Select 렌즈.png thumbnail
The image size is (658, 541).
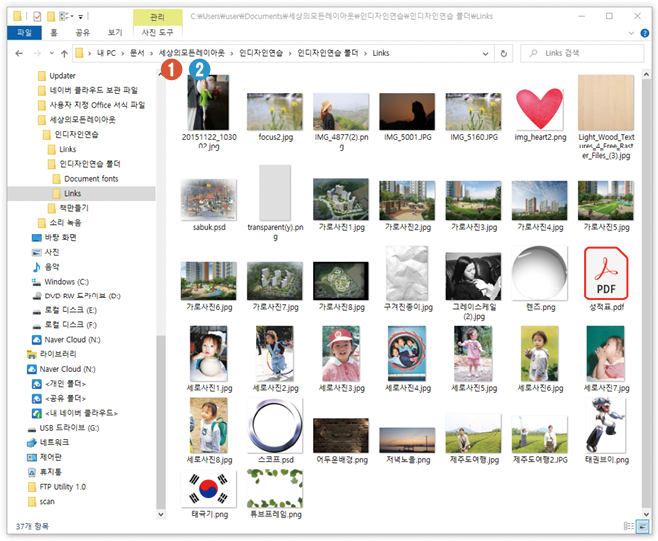(x=540, y=273)
